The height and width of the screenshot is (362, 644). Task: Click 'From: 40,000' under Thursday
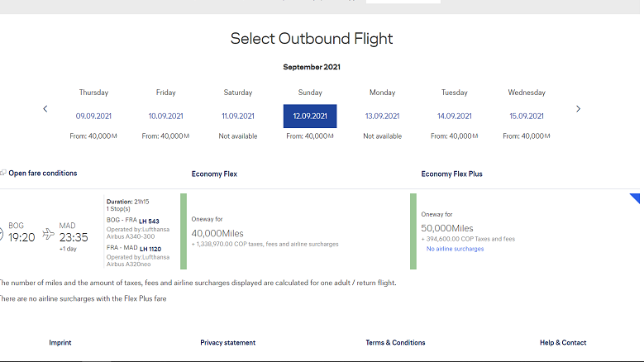click(93, 136)
